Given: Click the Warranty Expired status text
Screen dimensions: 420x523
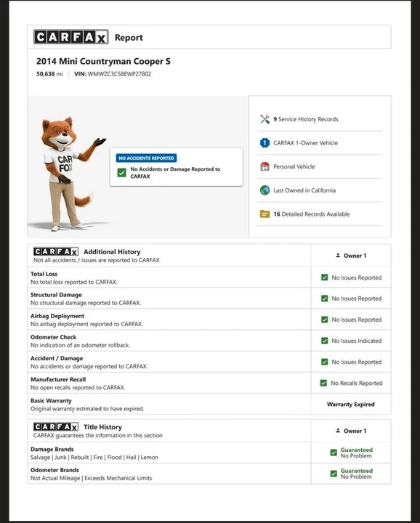Looking at the screenshot, I should pos(351,405).
